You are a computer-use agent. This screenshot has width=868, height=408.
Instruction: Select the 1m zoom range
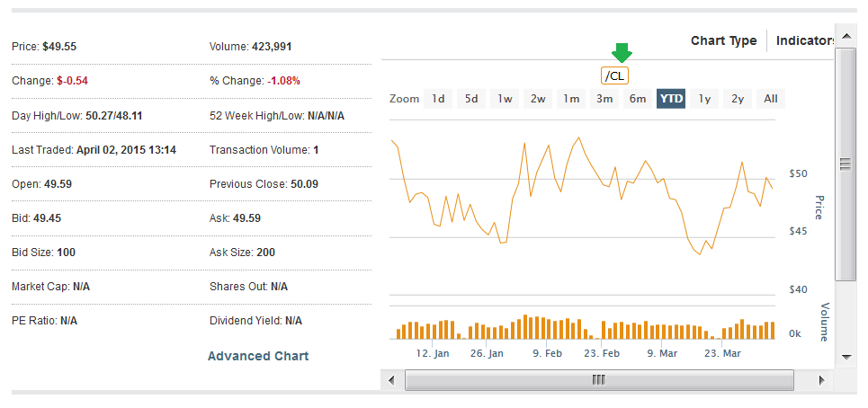571,99
